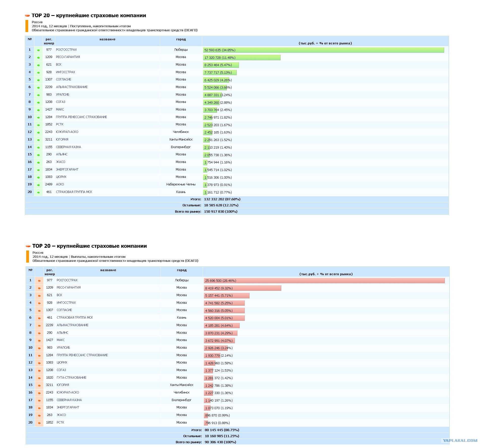Screen dimensions: 484x448
Task: Click green arrow icon beside РОСГОССТРАХ row
Action: (x=38, y=50)
